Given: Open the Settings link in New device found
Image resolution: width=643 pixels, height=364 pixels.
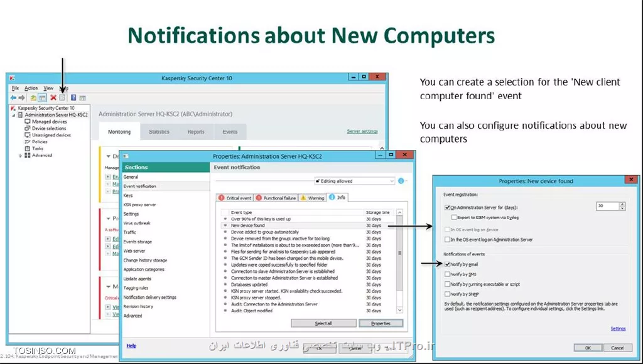Looking at the screenshot, I should coord(618,328).
